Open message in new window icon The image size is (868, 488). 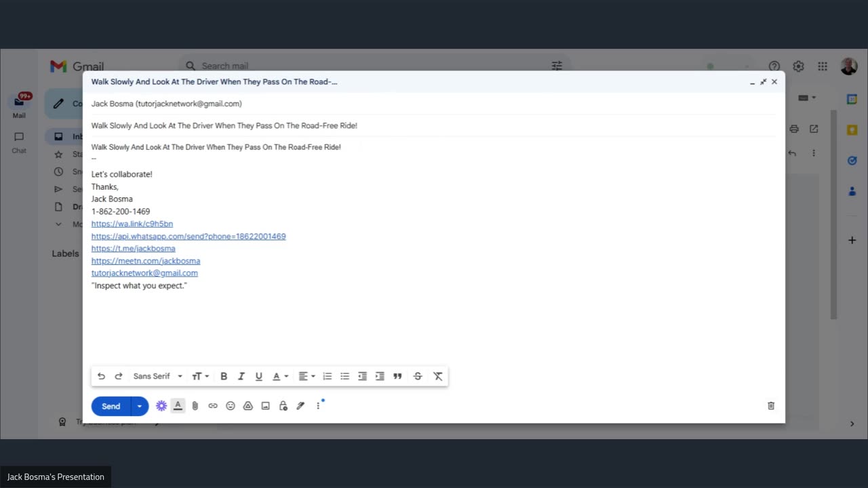tap(814, 129)
